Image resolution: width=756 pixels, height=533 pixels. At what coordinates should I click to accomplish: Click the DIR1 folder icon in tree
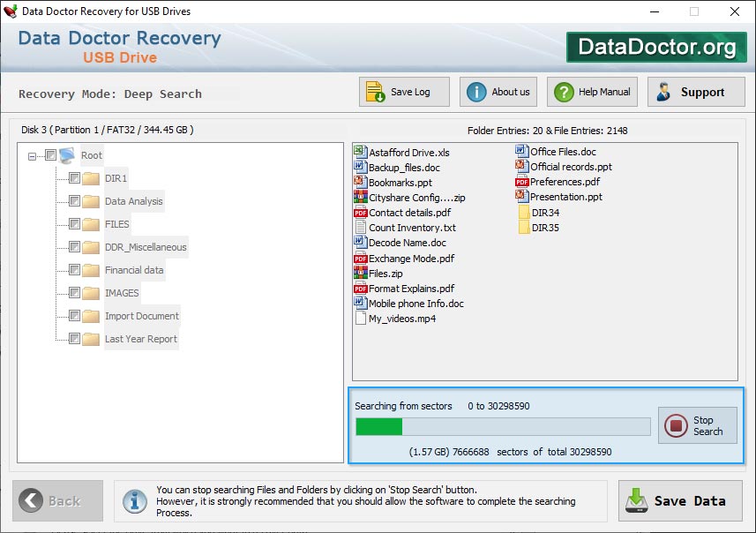pyautogui.click(x=91, y=178)
